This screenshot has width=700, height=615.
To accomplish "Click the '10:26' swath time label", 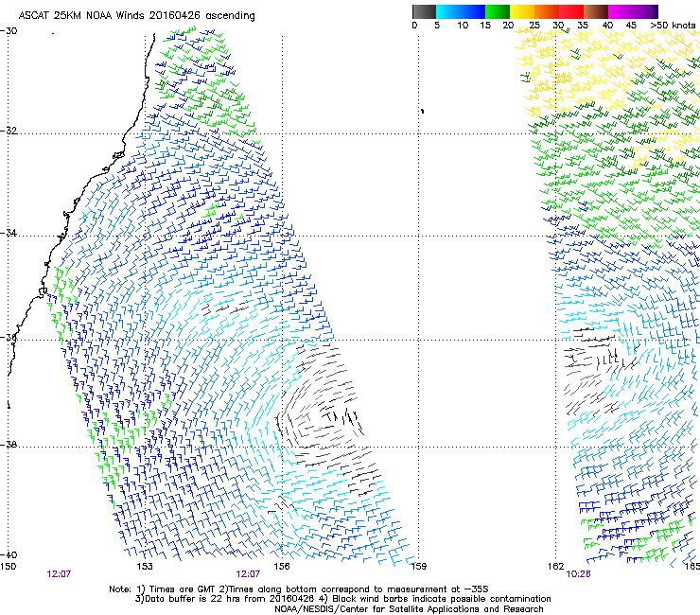I will click(x=578, y=574).
